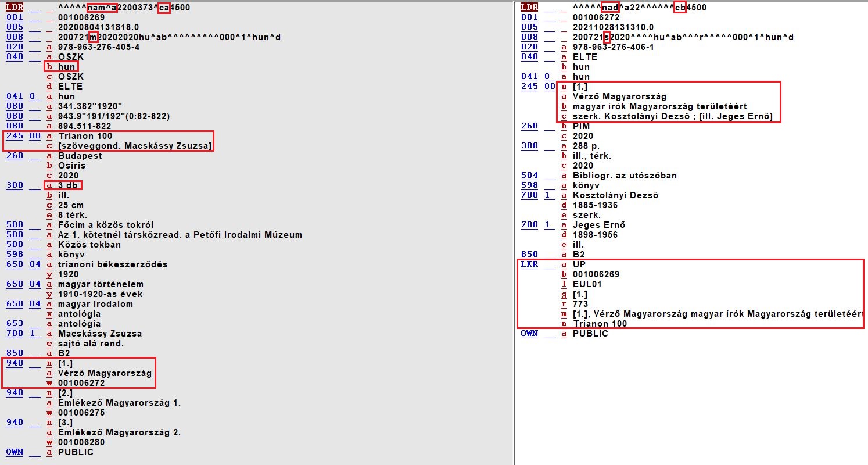868x465 pixels.
Task: Click timestamp 20200804131818.0
Action: click(99, 27)
